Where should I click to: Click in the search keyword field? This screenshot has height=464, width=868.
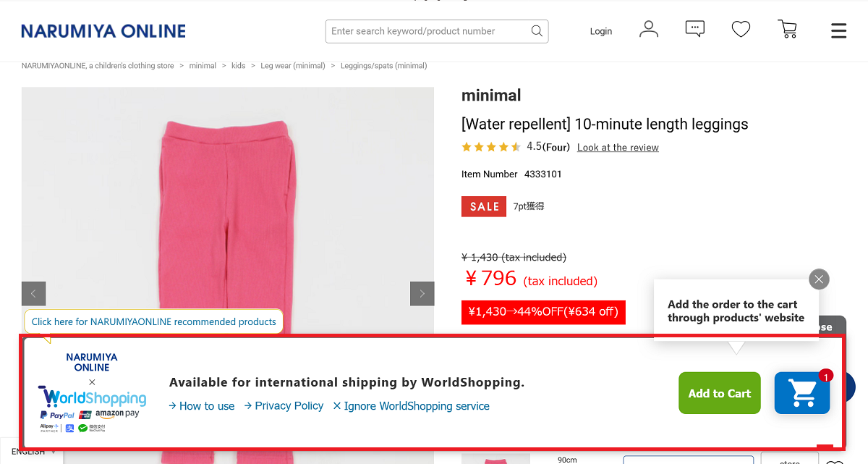tap(427, 31)
